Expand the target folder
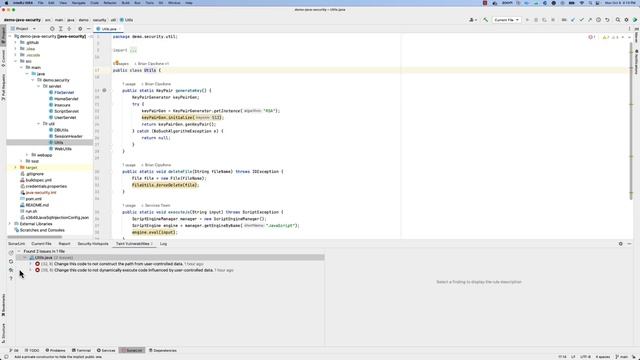 (x=16, y=167)
